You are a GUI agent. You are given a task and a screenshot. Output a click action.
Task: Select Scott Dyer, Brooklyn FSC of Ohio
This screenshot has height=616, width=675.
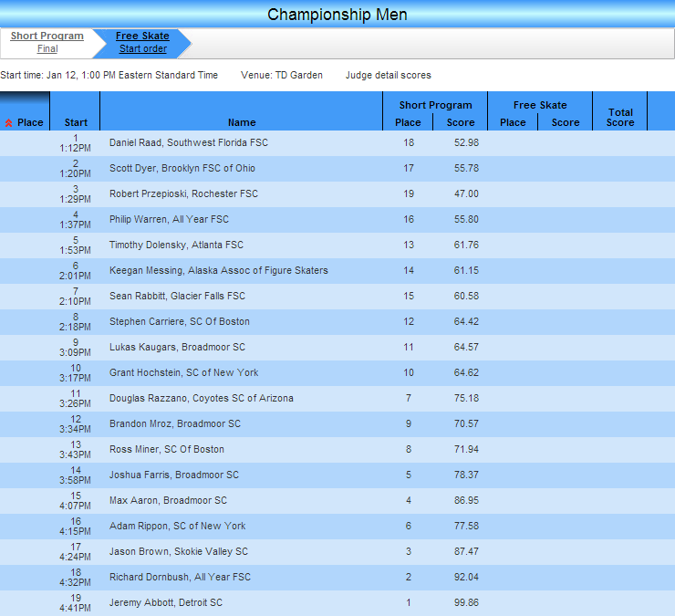pos(182,168)
